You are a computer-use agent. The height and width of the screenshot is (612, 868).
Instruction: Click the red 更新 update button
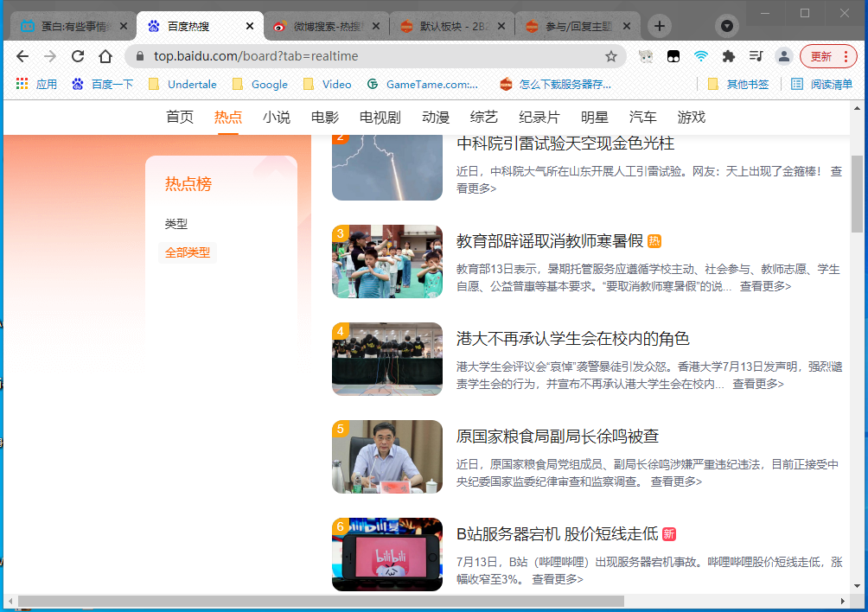(x=821, y=55)
